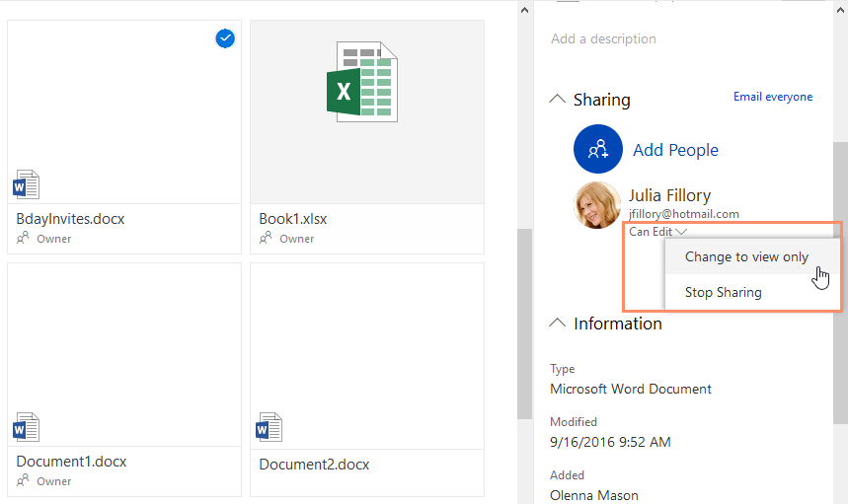The height and width of the screenshot is (504, 848).
Task: Click the Word icon on Document1.docx tile
Action: click(x=27, y=427)
